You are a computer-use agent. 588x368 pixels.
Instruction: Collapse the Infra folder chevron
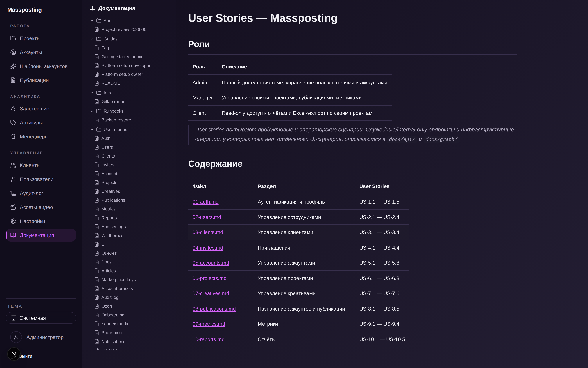[x=92, y=93]
